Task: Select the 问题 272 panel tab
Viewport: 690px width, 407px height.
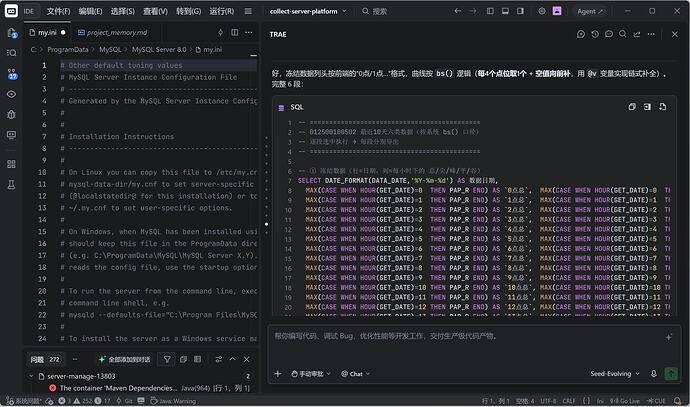Action: point(45,359)
